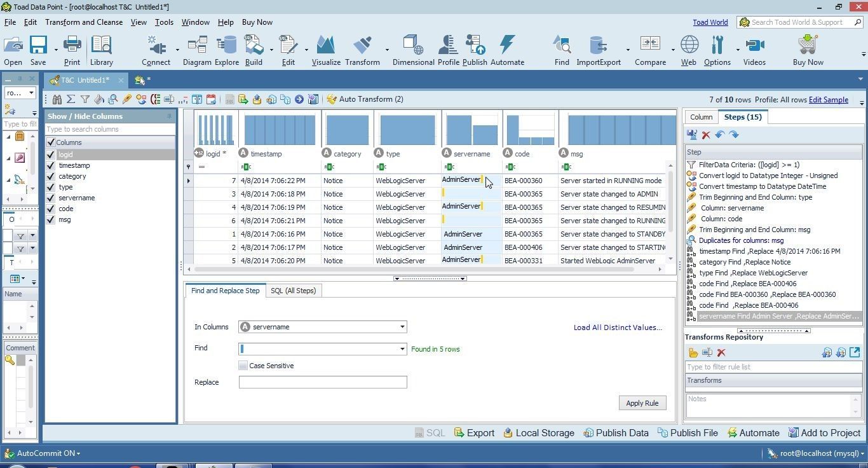Click binoculars find icon in transform toolbar
This screenshot has width=868, height=468.
pos(57,99)
